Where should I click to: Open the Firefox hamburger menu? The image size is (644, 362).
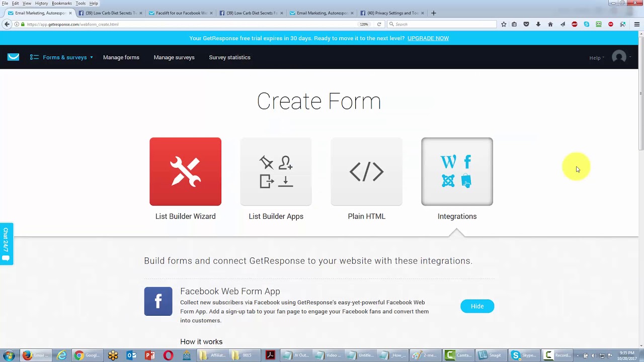click(636, 24)
